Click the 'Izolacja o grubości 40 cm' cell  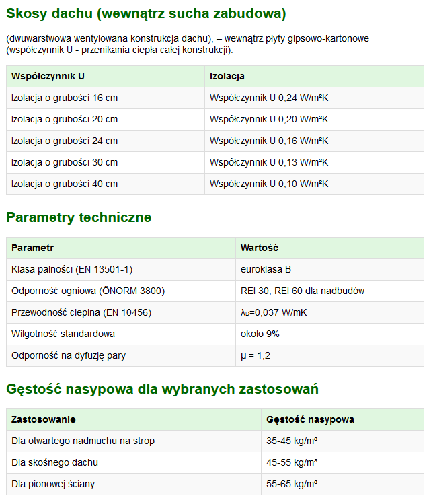tap(65, 184)
